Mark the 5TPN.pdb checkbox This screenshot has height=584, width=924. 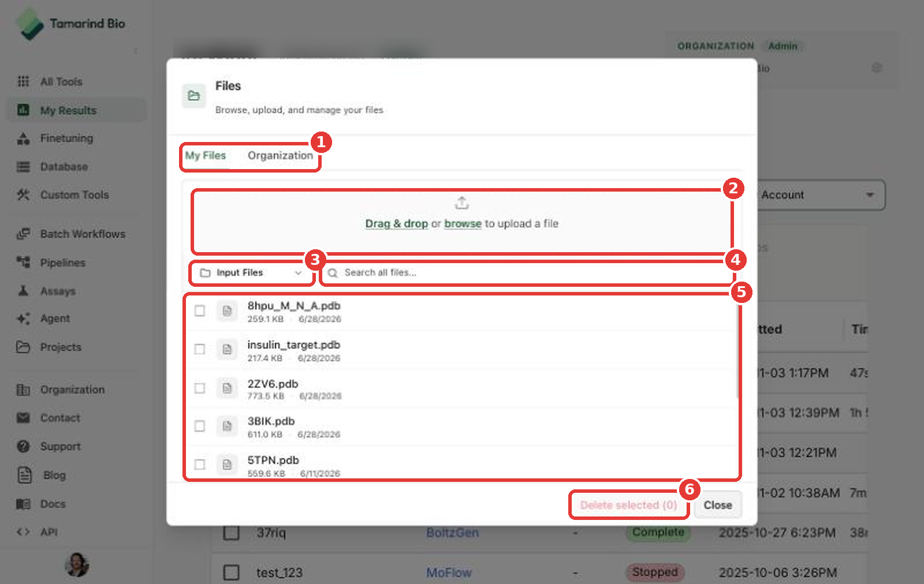[200, 465]
